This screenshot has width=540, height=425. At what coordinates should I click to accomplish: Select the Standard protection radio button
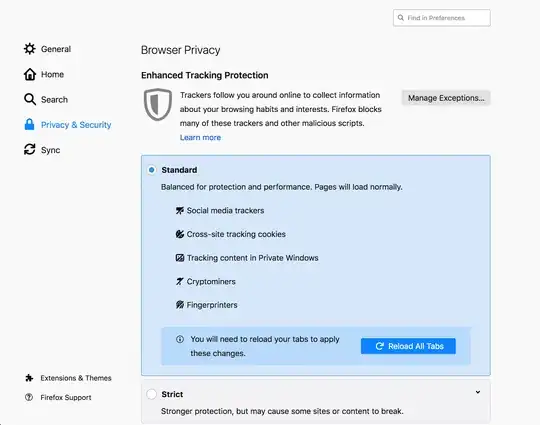pyautogui.click(x=152, y=170)
